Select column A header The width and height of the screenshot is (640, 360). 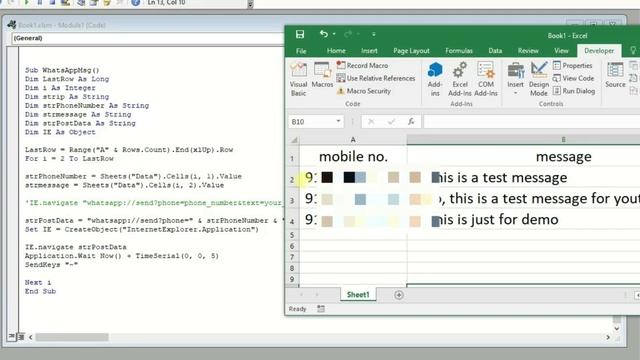point(353,140)
